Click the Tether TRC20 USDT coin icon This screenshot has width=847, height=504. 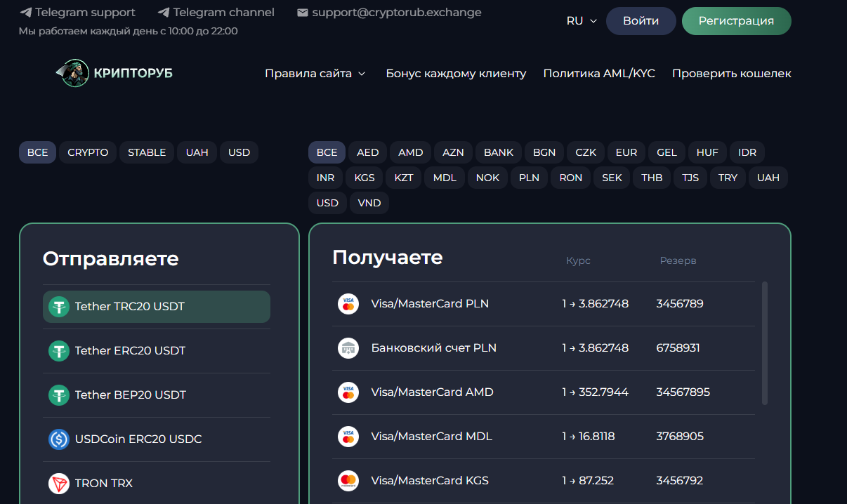tap(59, 306)
